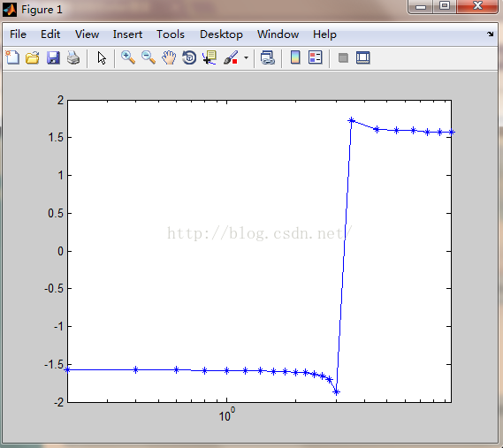Viewport: 503px width, 448px height.
Task: Click the y-axis label -0.5
Action: click(x=54, y=289)
